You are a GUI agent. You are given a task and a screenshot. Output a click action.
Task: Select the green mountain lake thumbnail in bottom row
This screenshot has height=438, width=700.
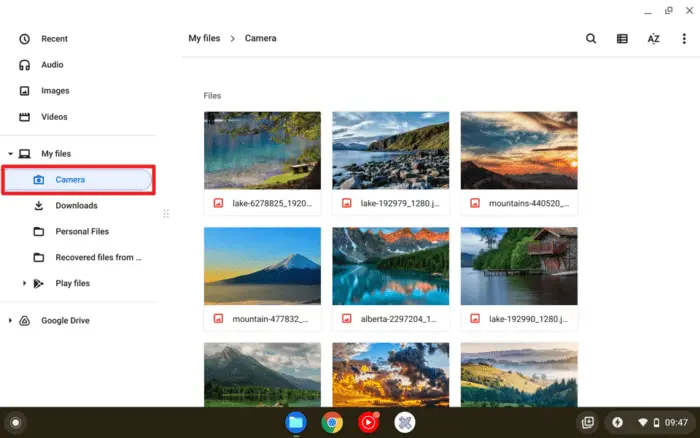click(262, 375)
